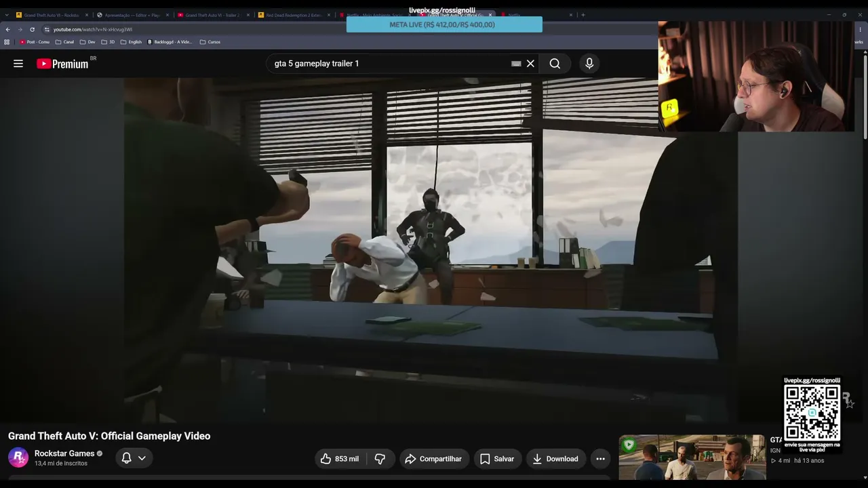Expand the Dev bookmarks folder

tap(88, 42)
